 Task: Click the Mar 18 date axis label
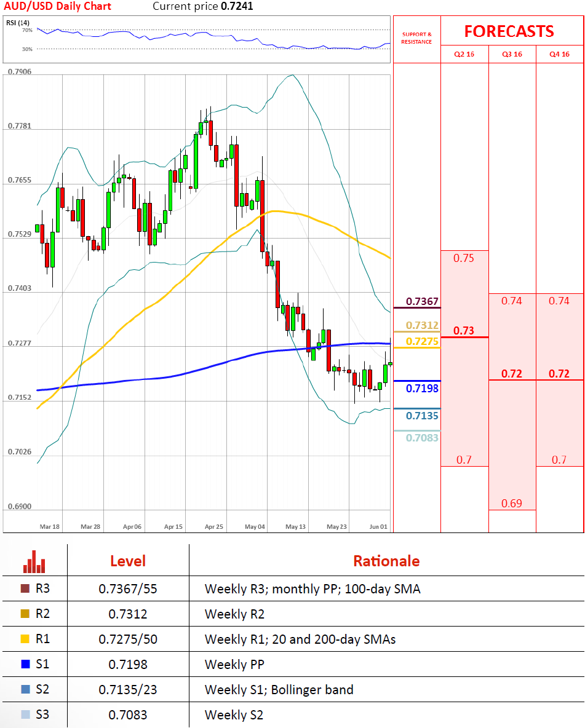pyautogui.click(x=50, y=526)
